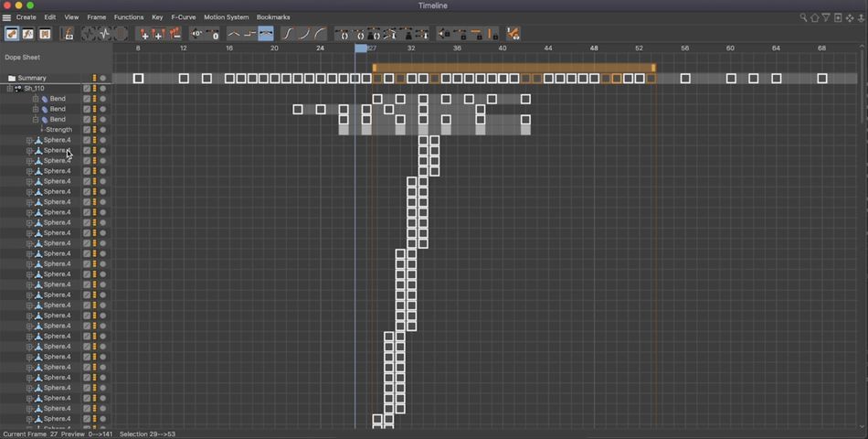Screen dimensions: 868x439
Task: Select Summary keyframe at frame 68
Action: (822, 78)
